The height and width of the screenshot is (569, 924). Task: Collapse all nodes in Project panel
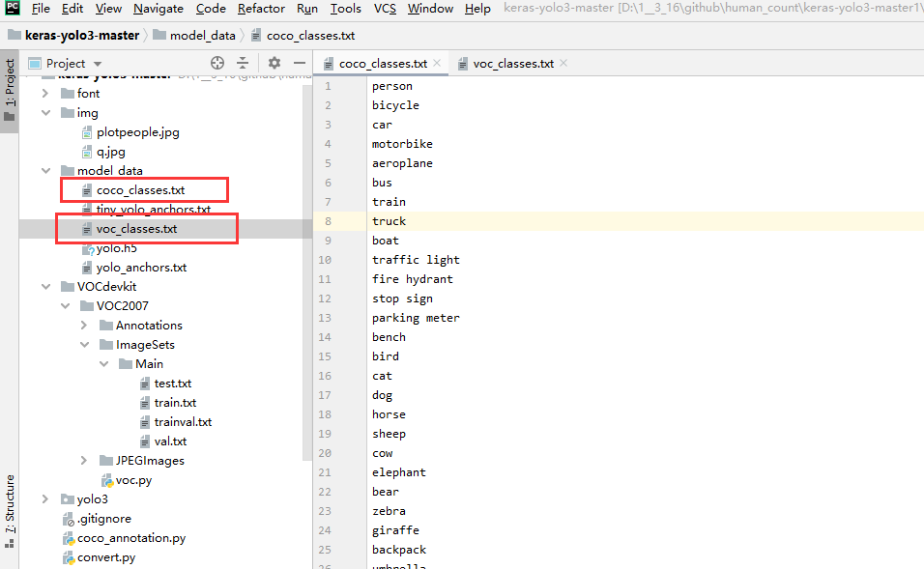pyautogui.click(x=243, y=63)
